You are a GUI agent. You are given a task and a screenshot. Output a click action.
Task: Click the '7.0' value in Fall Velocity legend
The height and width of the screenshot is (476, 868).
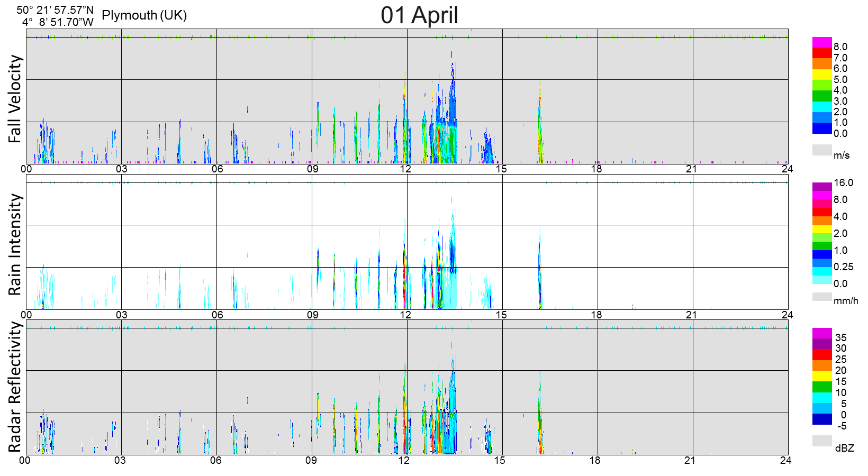pos(840,58)
